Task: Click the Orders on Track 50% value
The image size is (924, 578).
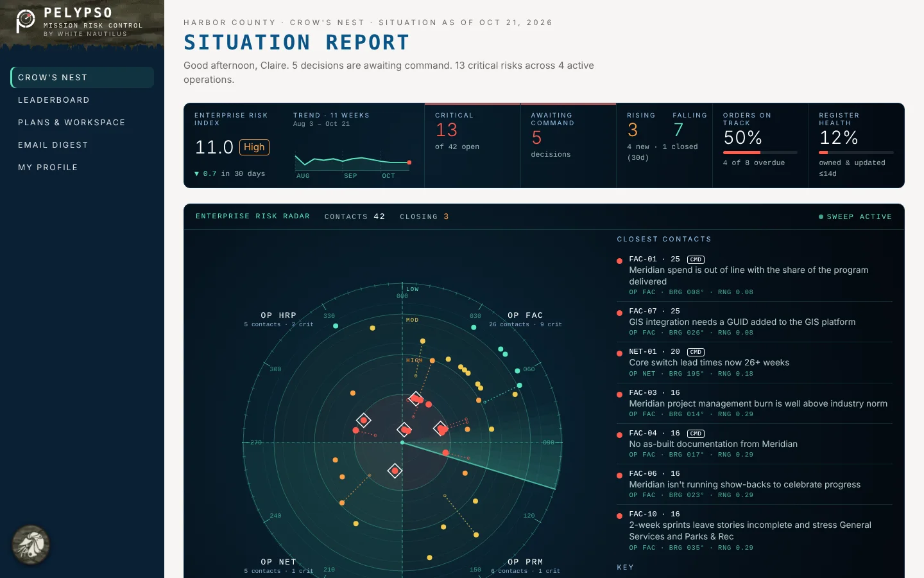Action: pos(743,137)
